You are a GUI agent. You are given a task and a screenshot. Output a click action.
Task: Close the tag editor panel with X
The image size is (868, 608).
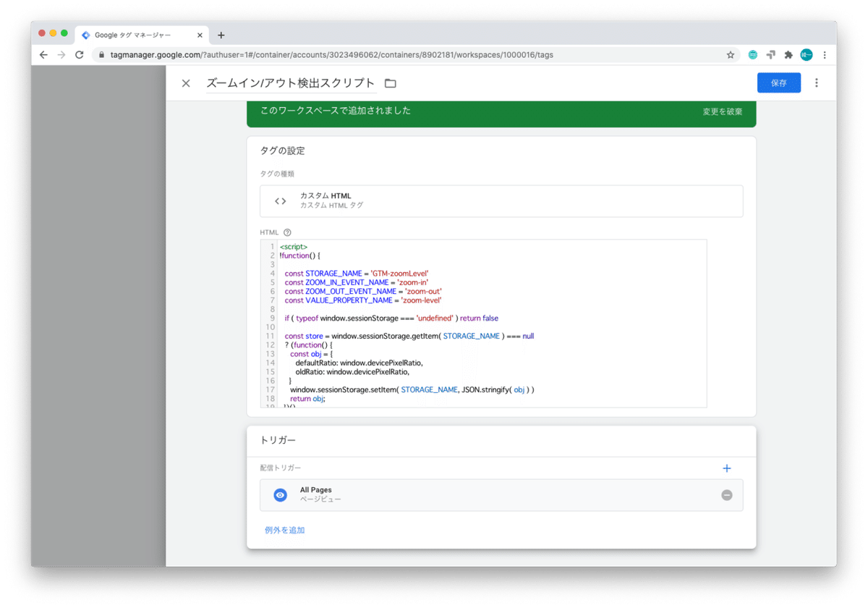186,83
